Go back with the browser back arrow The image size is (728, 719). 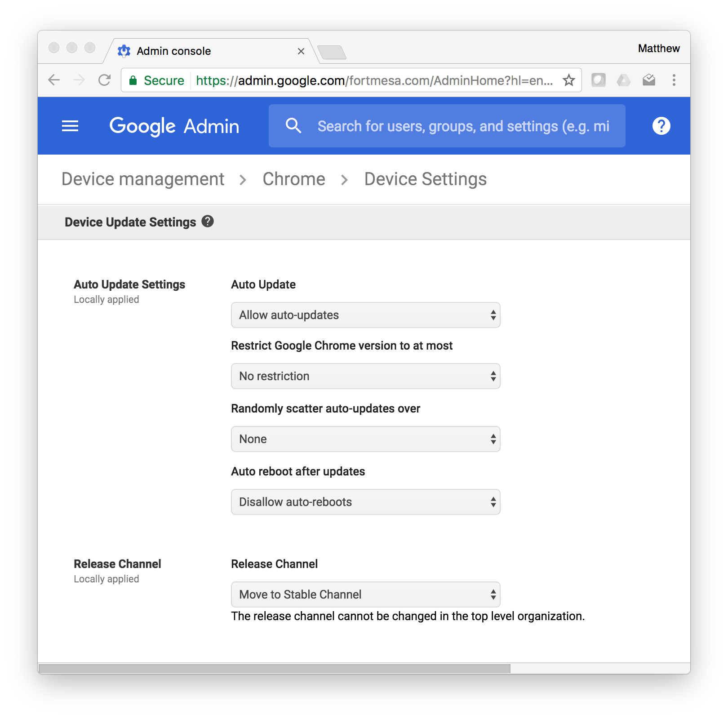(x=54, y=80)
